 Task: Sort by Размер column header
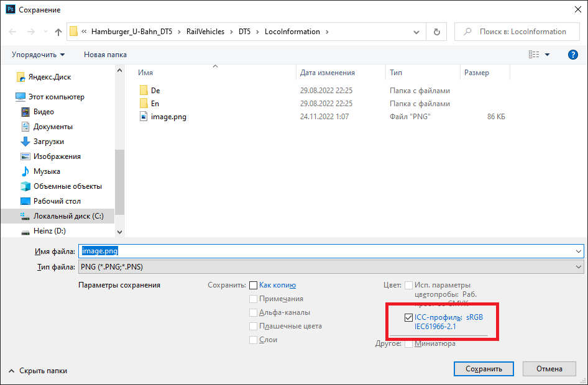pyautogui.click(x=485, y=73)
